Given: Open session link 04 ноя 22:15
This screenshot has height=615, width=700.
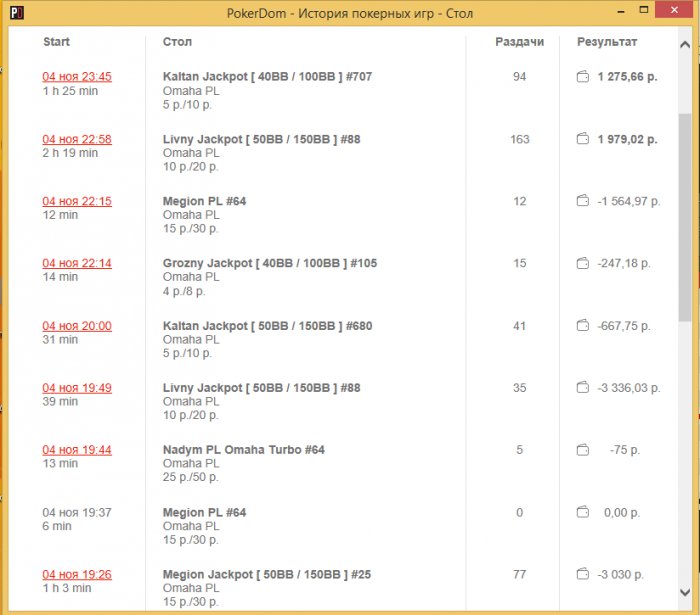Looking at the screenshot, I should pos(77,201).
